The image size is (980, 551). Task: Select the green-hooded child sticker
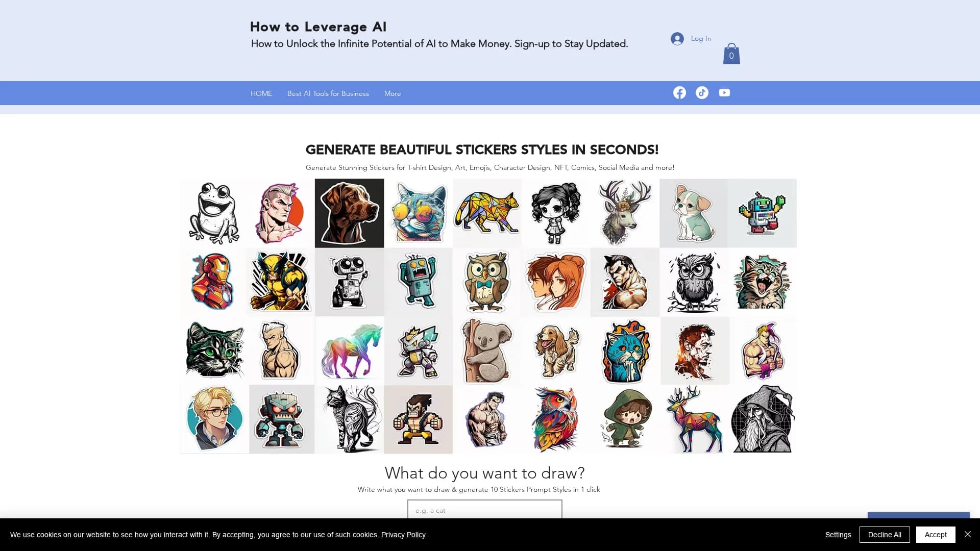click(626, 419)
